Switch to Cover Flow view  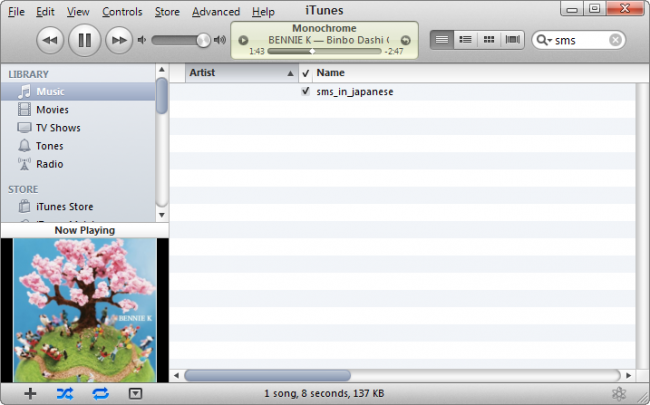513,40
